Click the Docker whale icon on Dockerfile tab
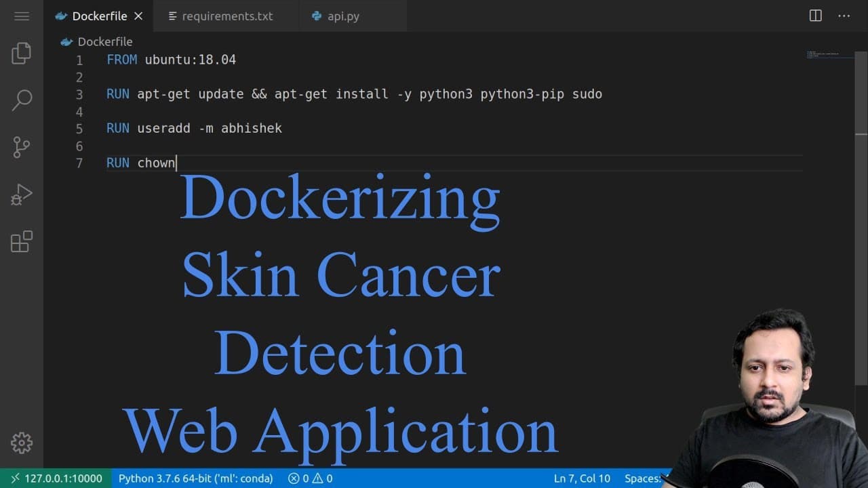Image resolution: width=868 pixels, height=488 pixels. pos(61,16)
